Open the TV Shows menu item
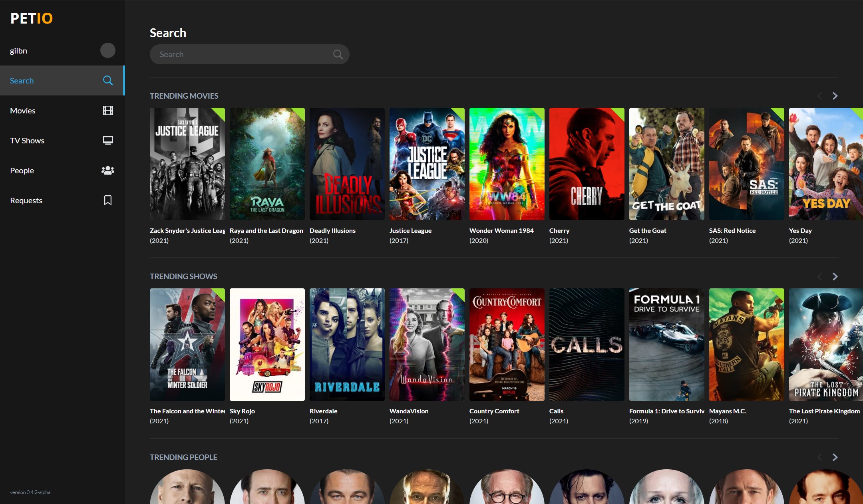Viewport: 863px width, 504px height. point(27,141)
